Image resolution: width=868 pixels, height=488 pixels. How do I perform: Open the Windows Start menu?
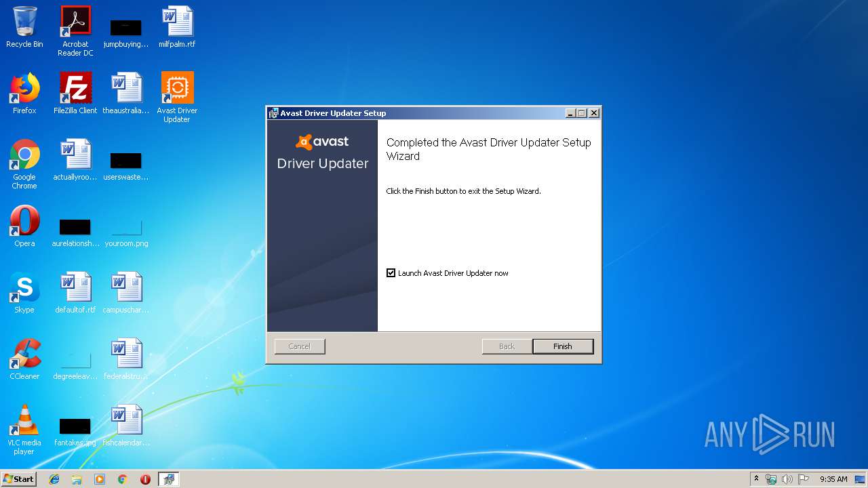[x=19, y=479]
